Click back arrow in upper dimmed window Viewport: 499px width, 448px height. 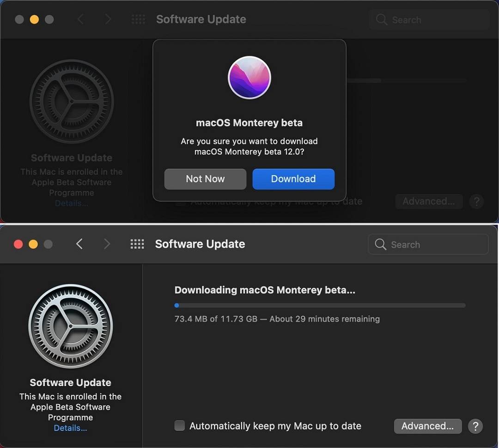(80, 19)
